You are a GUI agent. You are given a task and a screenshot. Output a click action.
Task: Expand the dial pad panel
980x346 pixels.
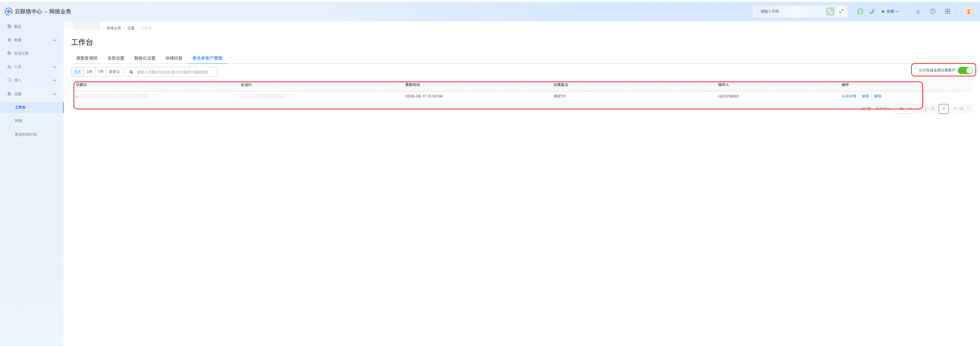coord(841,11)
